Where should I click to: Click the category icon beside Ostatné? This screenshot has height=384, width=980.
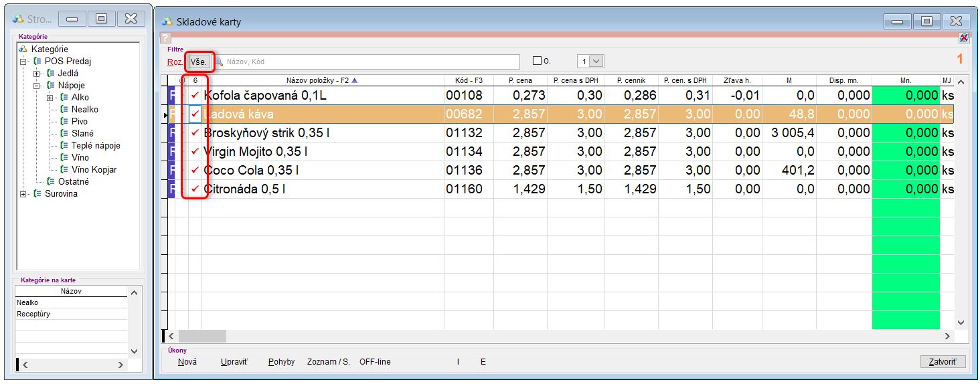51,181
